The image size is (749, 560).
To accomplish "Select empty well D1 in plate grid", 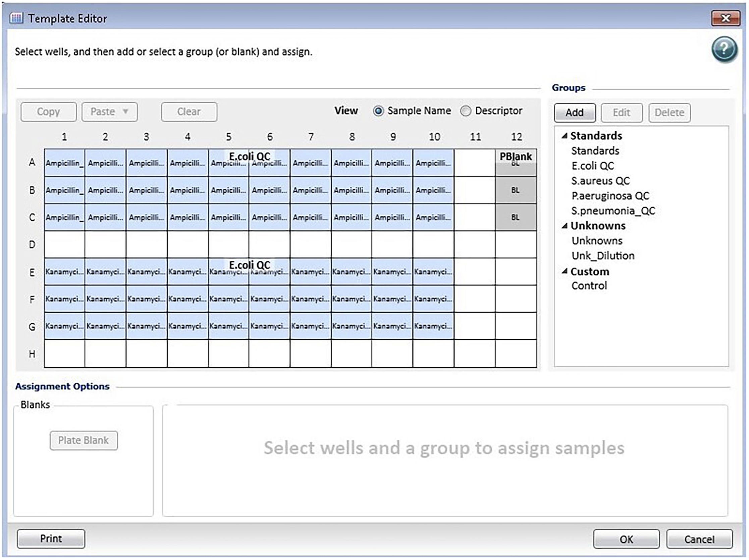I will pyautogui.click(x=64, y=244).
